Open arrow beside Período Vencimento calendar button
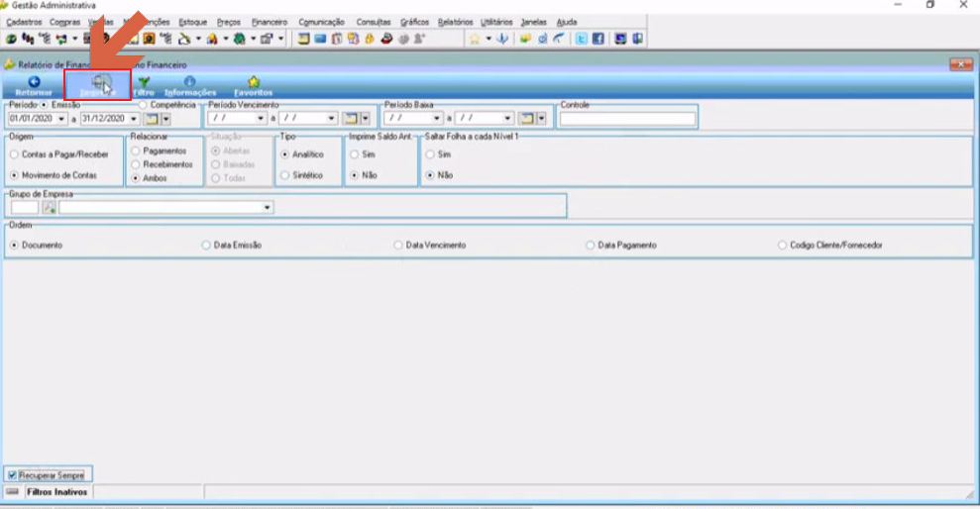 (x=365, y=118)
